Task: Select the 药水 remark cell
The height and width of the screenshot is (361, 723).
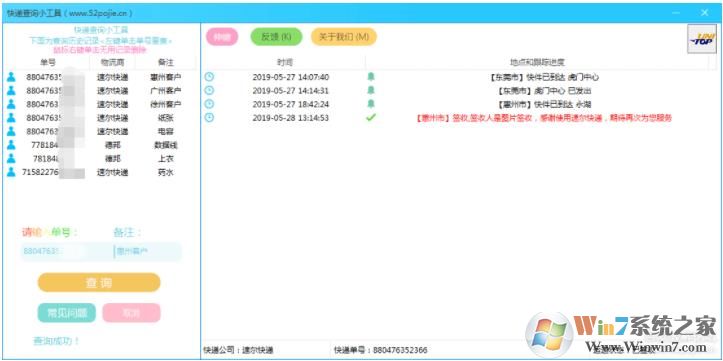Action: click(x=166, y=173)
